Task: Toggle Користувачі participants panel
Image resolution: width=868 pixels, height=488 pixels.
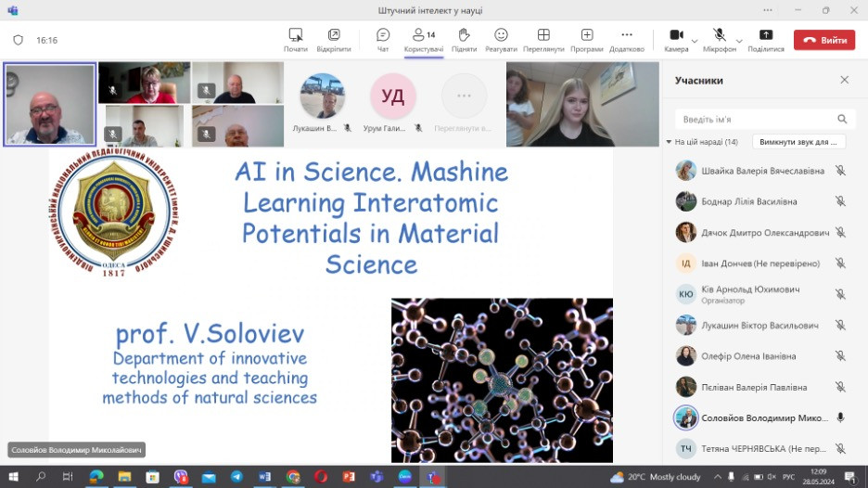Action: (x=424, y=39)
